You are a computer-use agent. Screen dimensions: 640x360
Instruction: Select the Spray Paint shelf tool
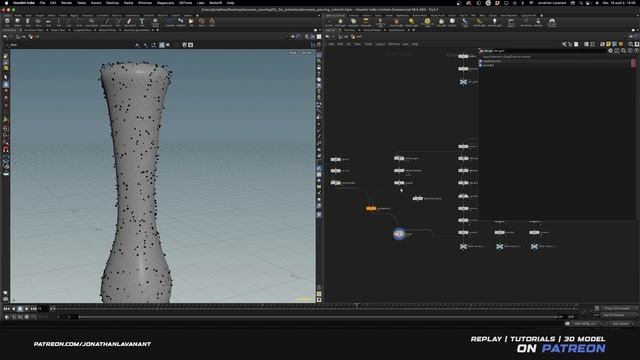129,22
